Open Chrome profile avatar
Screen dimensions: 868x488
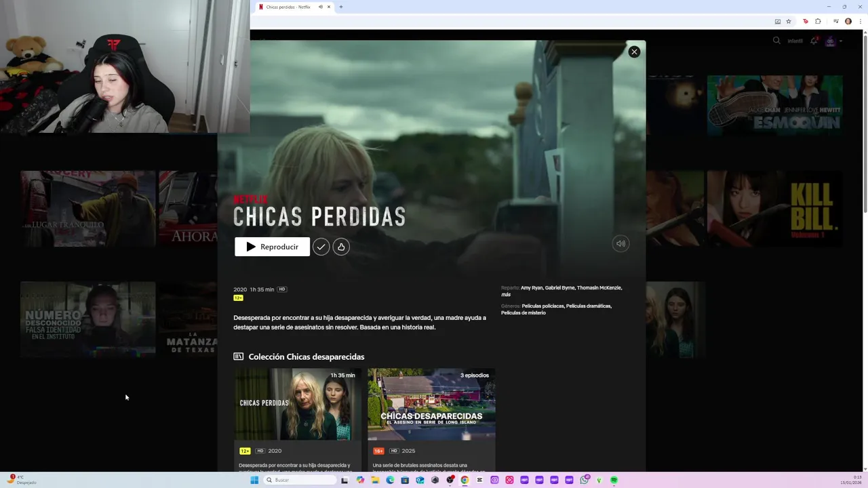(848, 21)
